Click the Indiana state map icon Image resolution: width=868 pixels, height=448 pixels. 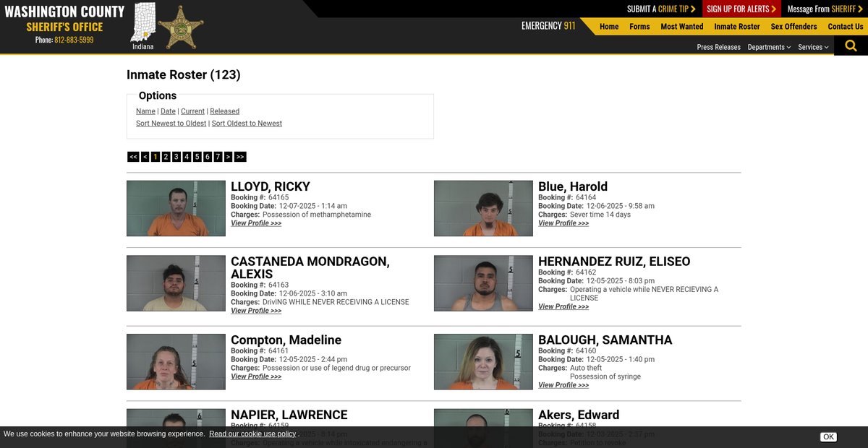(x=143, y=22)
